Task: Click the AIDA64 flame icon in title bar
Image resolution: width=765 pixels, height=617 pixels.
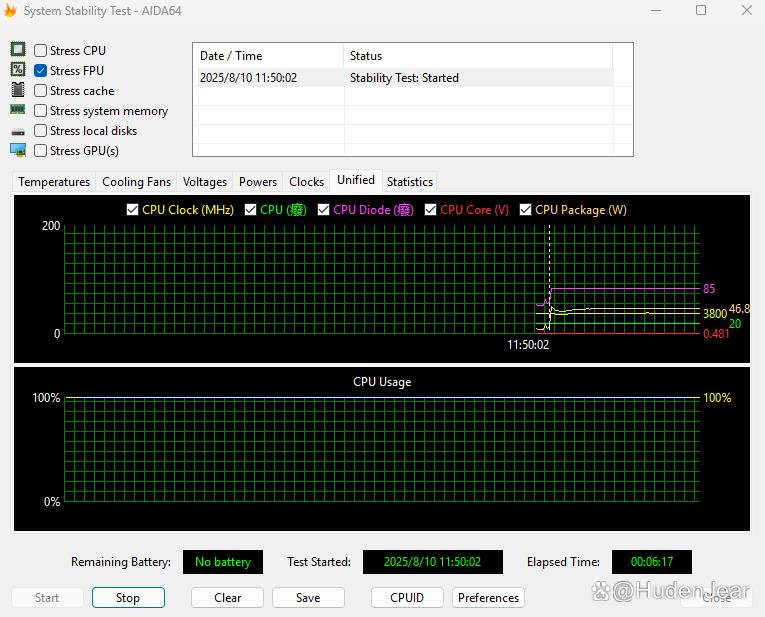Action: (11, 10)
